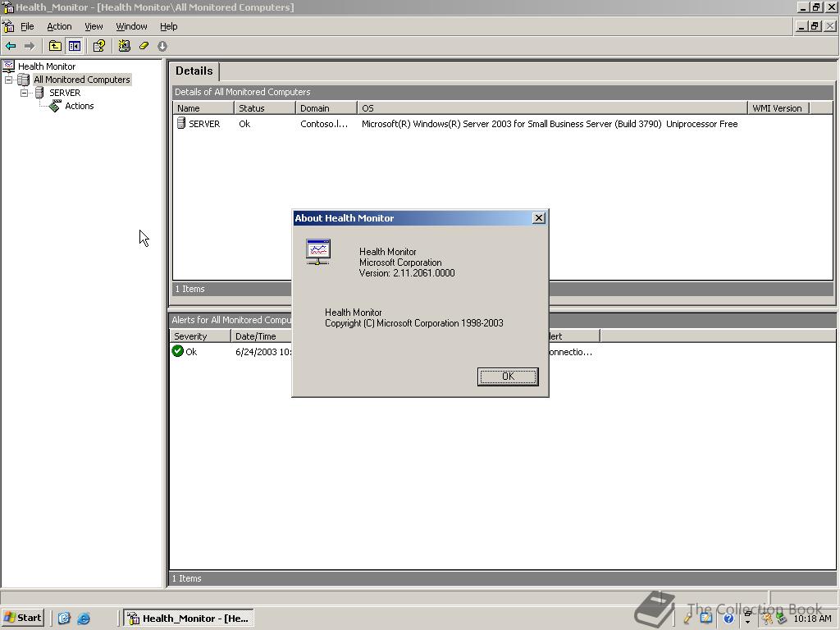Open the language bar options down arrow

click(748, 623)
